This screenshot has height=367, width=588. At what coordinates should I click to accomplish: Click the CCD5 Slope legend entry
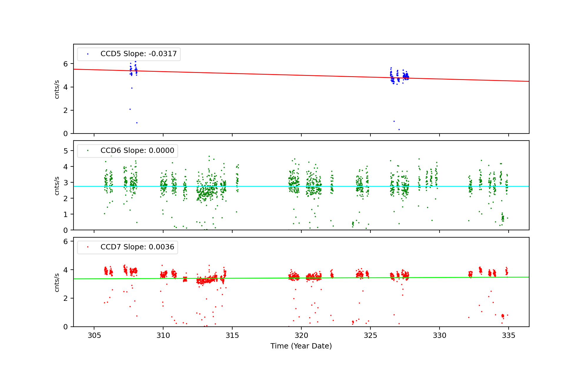click(138, 54)
